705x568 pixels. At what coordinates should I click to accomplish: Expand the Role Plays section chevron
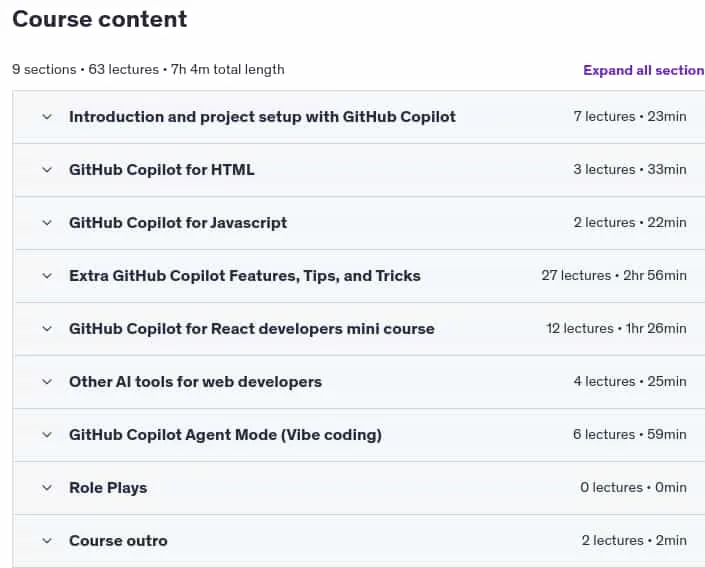[x=47, y=488]
